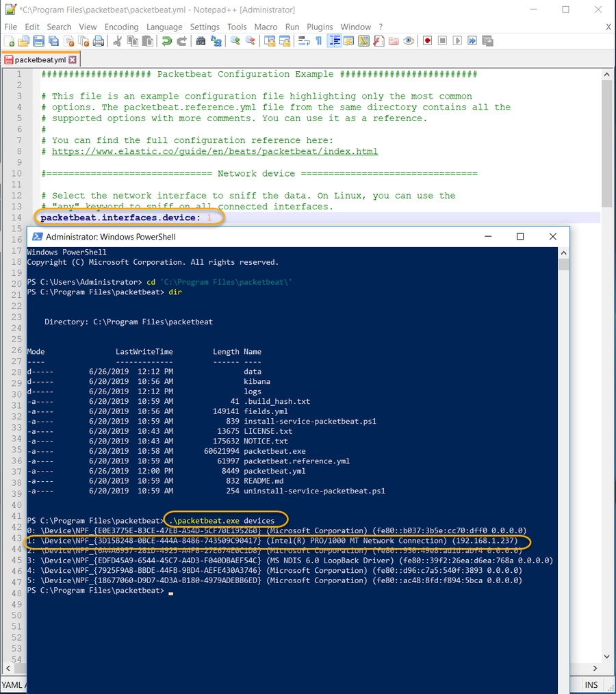
Task: Click the Undo arrow icon
Action: coord(166,41)
